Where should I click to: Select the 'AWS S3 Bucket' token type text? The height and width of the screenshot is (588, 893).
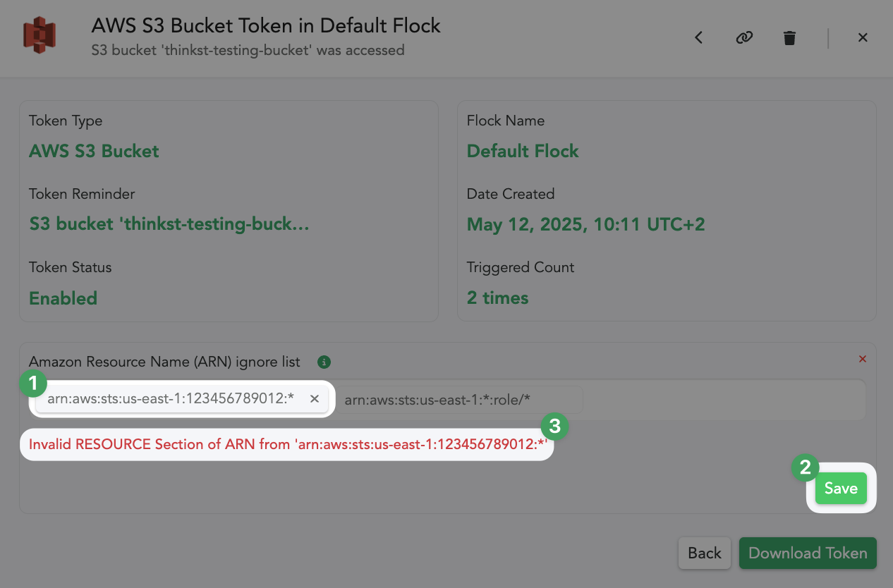tap(94, 151)
